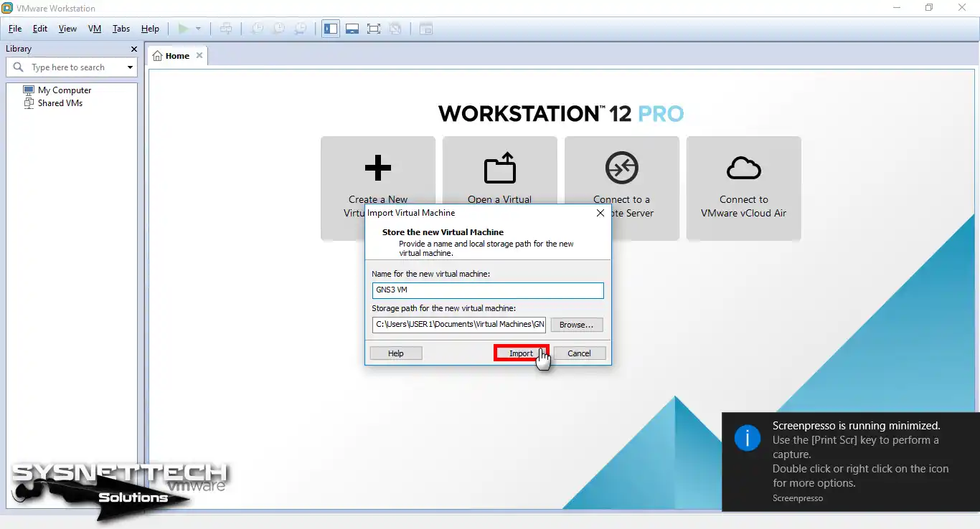Click the Browse... button
Viewport: 980px width, 529px height.
[577, 325]
